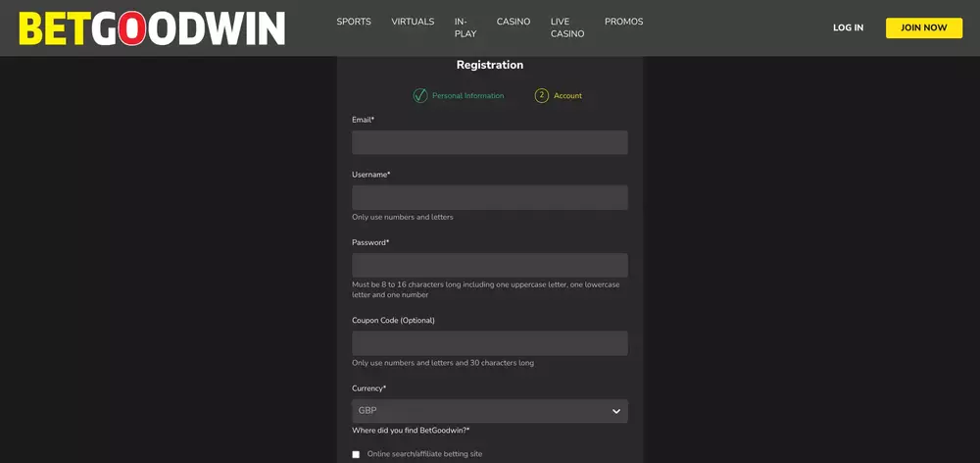This screenshot has width=980, height=463.
Task: Open the Currency dropdown showing GBP
Action: (489, 411)
